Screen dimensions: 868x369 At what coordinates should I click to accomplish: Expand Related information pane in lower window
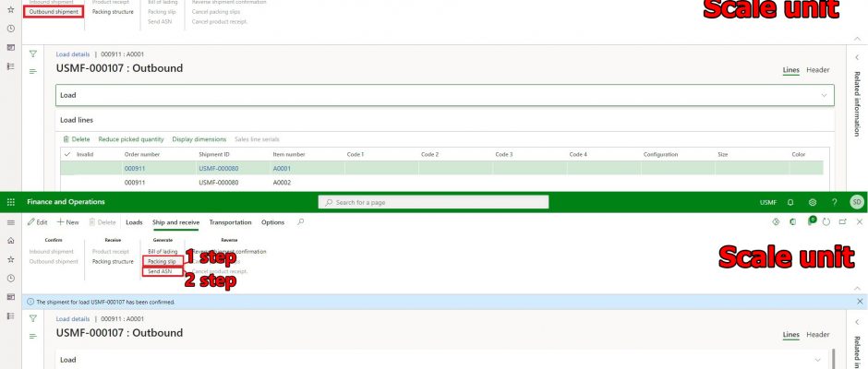pos(857,322)
